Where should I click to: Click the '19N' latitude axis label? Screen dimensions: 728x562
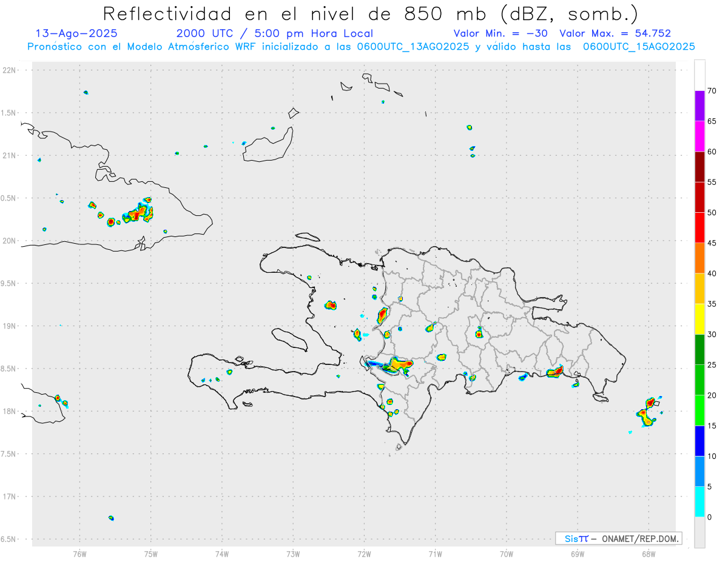(10, 326)
